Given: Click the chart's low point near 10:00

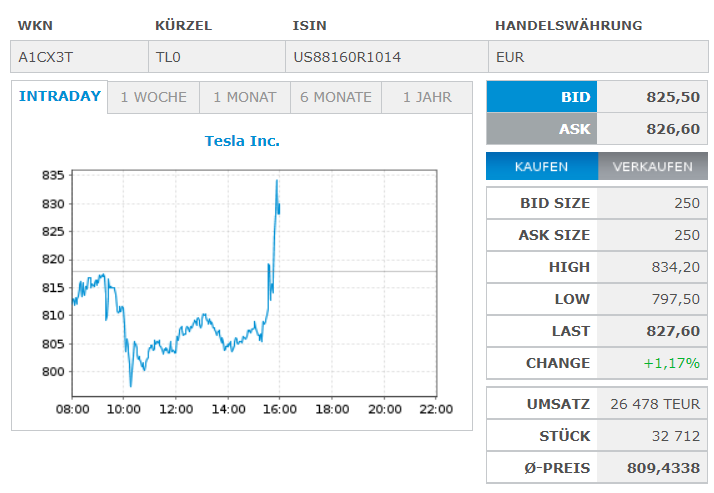Looking at the screenshot, I should click(x=131, y=385).
